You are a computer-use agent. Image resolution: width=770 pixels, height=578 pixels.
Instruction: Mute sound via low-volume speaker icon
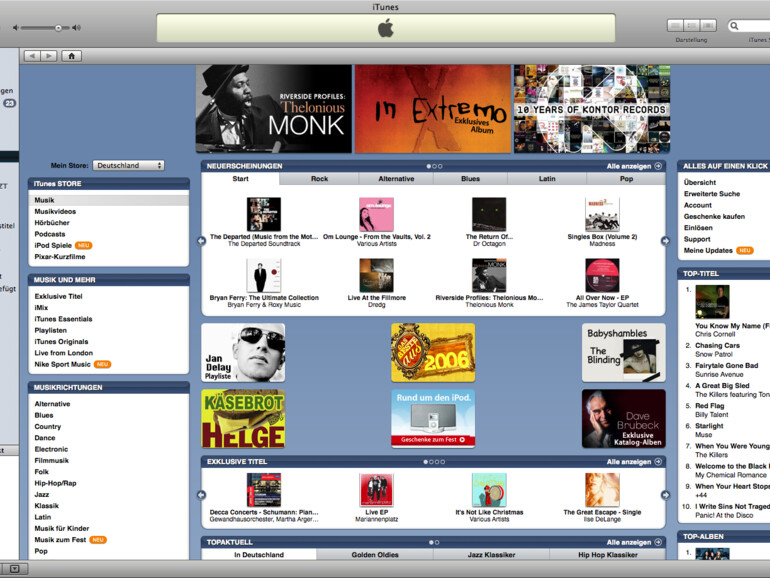tap(16, 28)
